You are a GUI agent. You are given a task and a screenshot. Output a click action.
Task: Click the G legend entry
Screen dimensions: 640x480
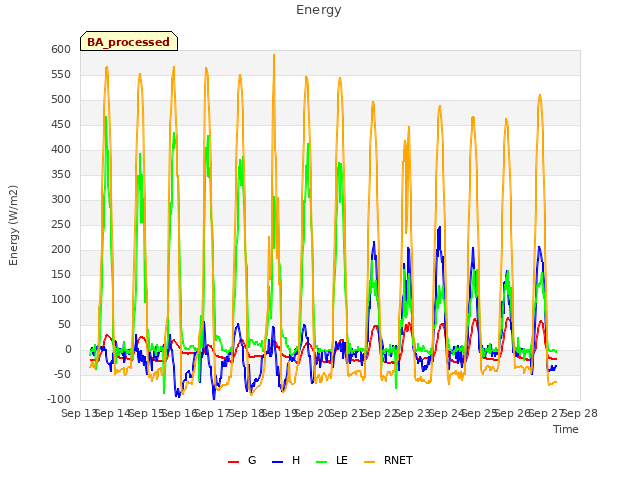[x=242, y=460]
